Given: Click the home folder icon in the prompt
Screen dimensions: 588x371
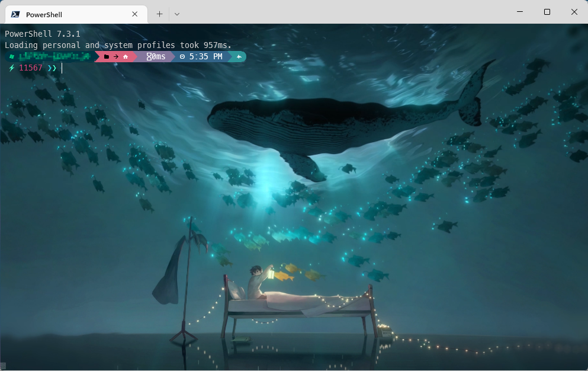Looking at the screenshot, I should tap(126, 57).
